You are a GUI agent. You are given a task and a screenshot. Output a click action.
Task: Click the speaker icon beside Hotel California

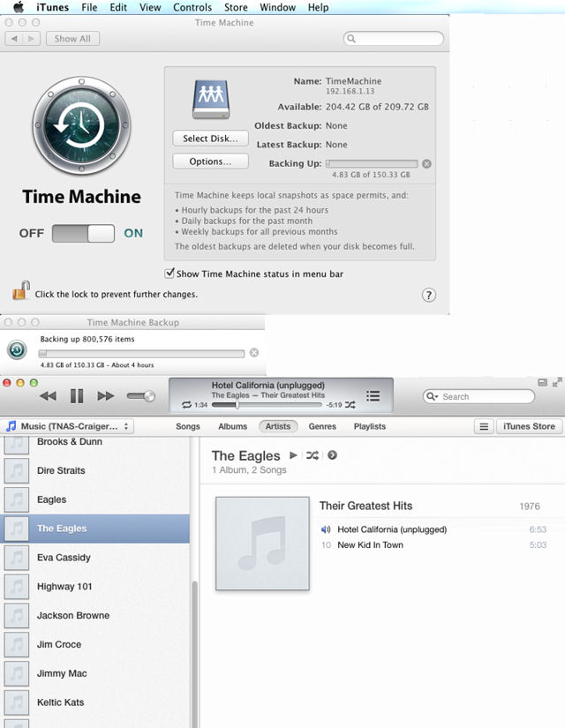(326, 529)
